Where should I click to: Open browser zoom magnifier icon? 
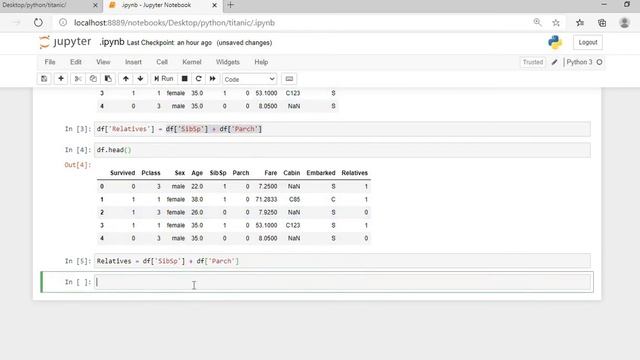[538, 22]
